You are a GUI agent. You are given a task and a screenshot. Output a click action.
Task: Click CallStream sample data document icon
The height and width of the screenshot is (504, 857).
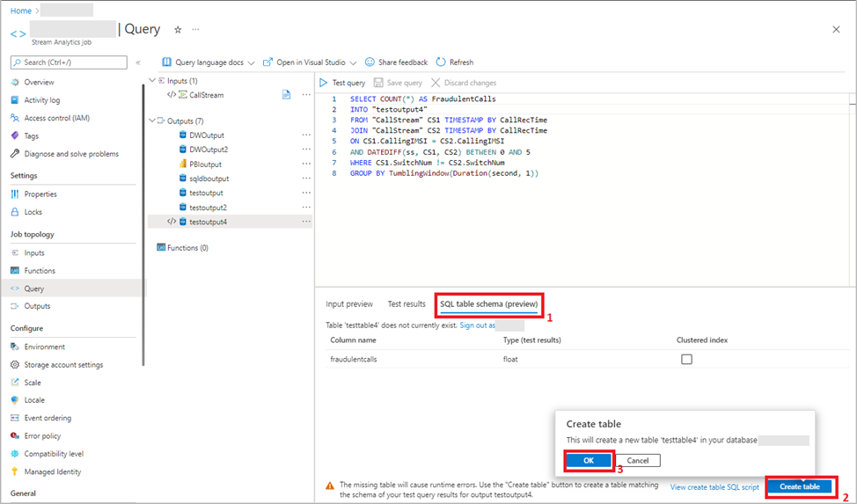click(286, 95)
